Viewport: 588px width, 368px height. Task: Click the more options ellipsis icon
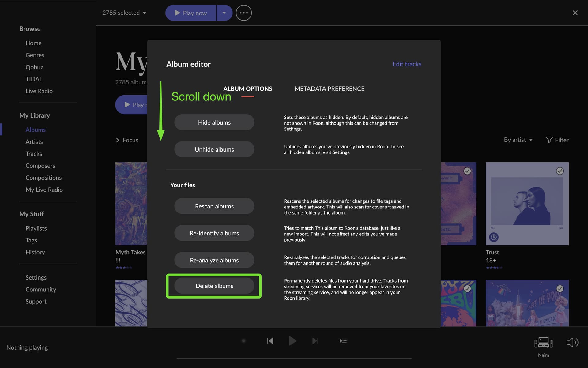(x=243, y=13)
